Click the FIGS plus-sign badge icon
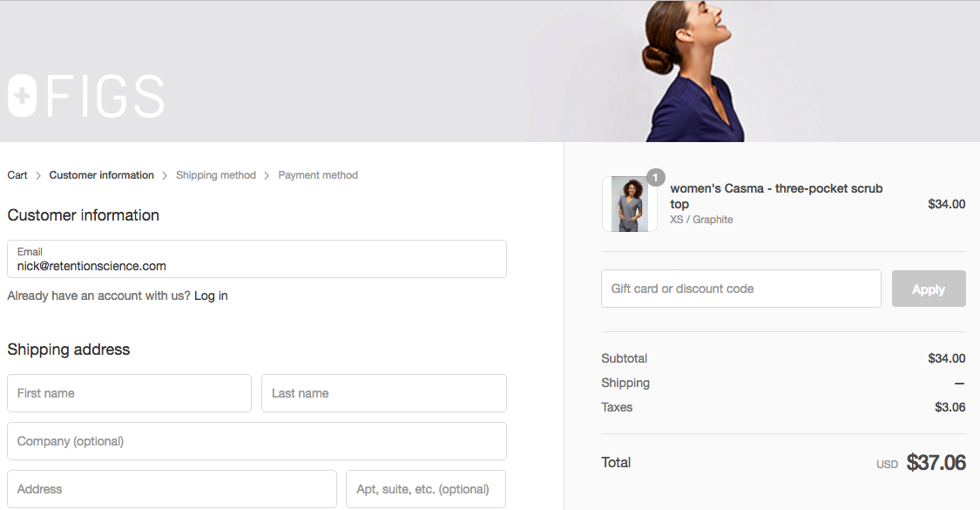 22,96
